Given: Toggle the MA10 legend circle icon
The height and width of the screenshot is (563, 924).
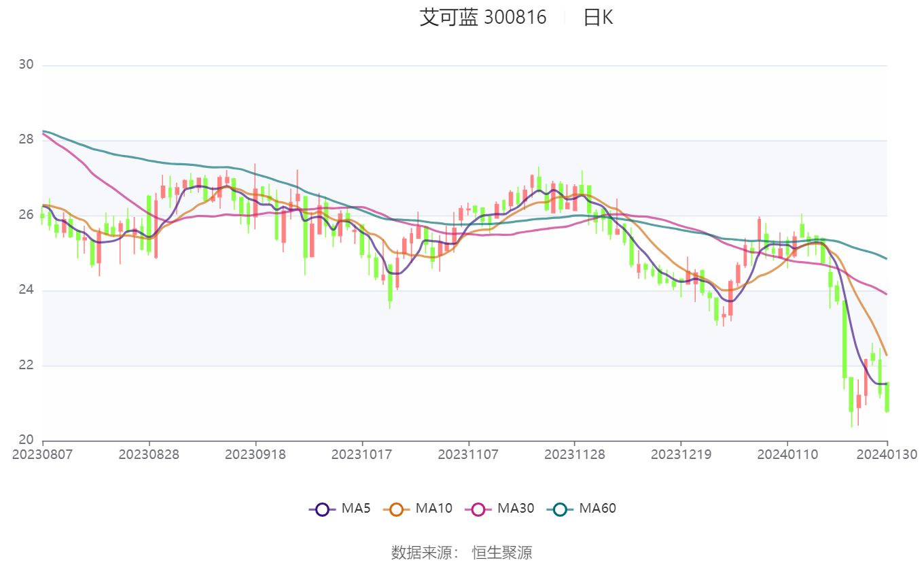Looking at the screenshot, I should click(x=397, y=509).
